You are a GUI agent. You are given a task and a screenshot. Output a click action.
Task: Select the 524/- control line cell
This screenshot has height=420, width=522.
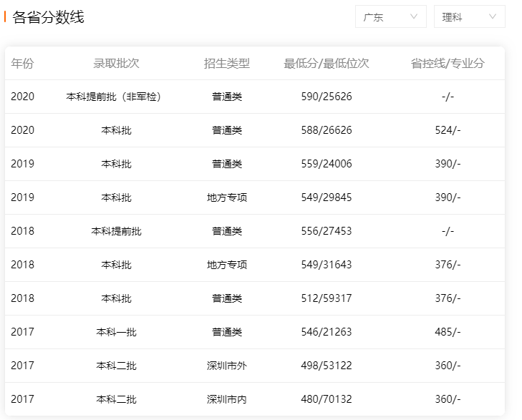(x=448, y=130)
